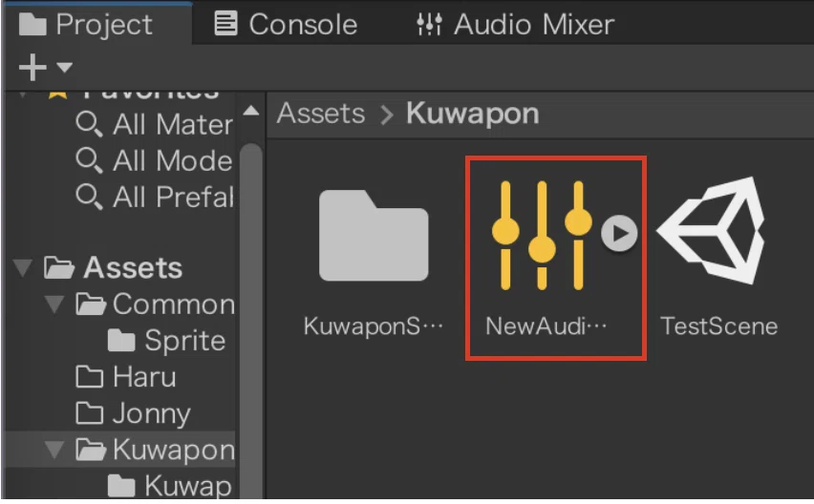Select the Sprite subfolder
The image size is (814, 504).
pos(166,341)
